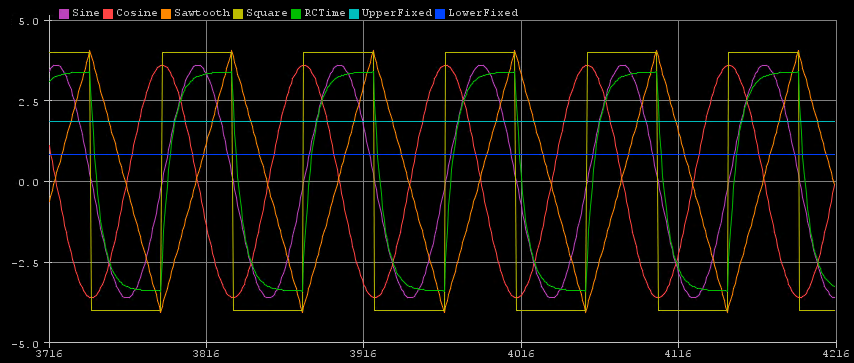Select the Square legend label

pyautogui.click(x=267, y=13)
